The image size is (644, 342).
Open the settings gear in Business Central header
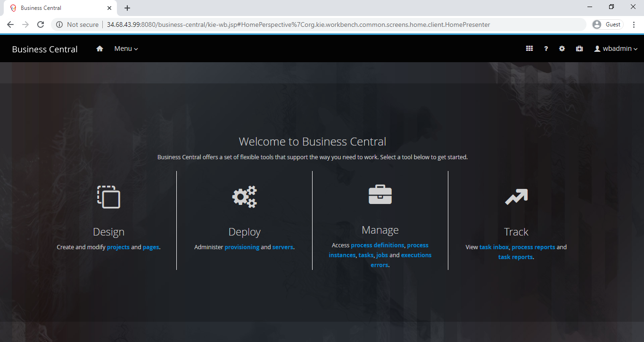[562, 49]
